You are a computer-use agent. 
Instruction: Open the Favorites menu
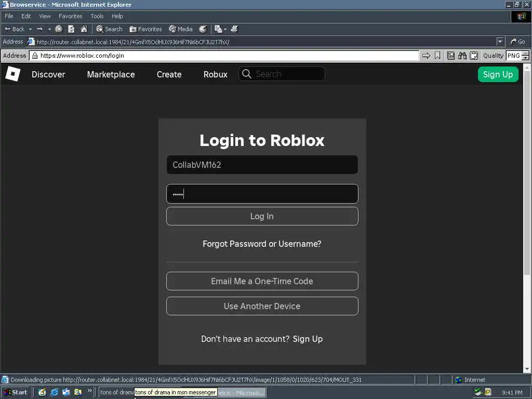coord(70,16)
